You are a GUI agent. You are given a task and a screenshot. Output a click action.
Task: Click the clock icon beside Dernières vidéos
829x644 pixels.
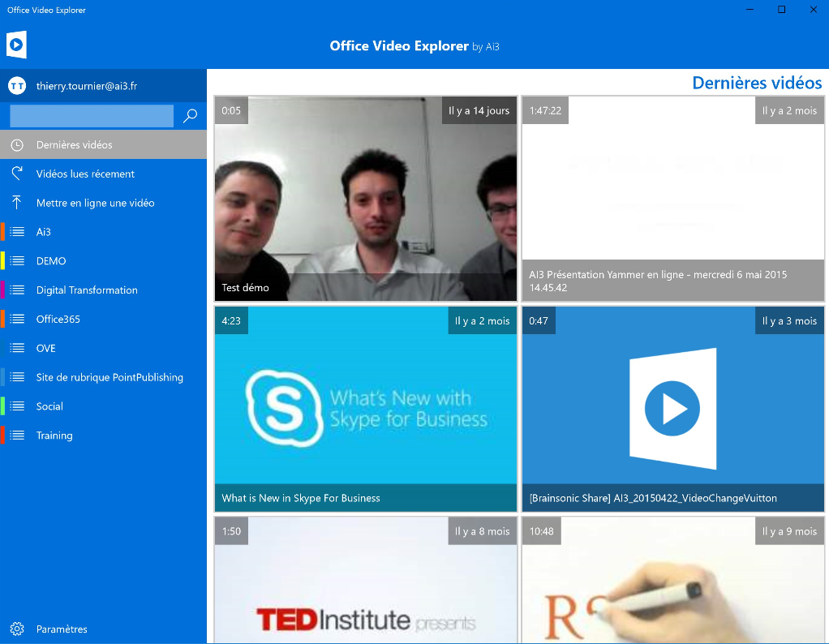coord(17,145)
